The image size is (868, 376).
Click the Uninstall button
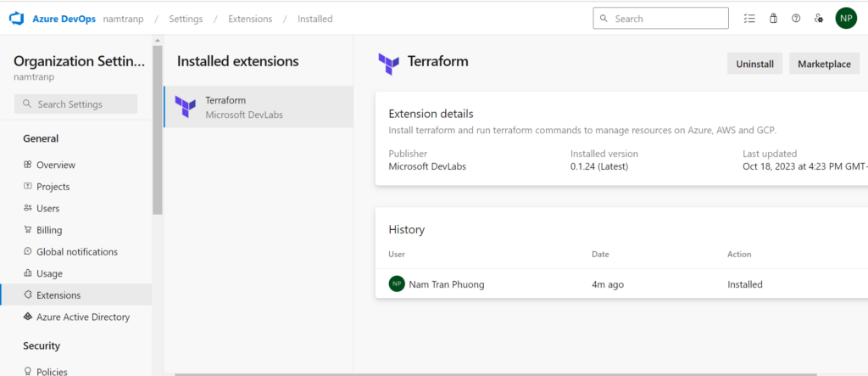pyautogui.click(x=754, y=64)
